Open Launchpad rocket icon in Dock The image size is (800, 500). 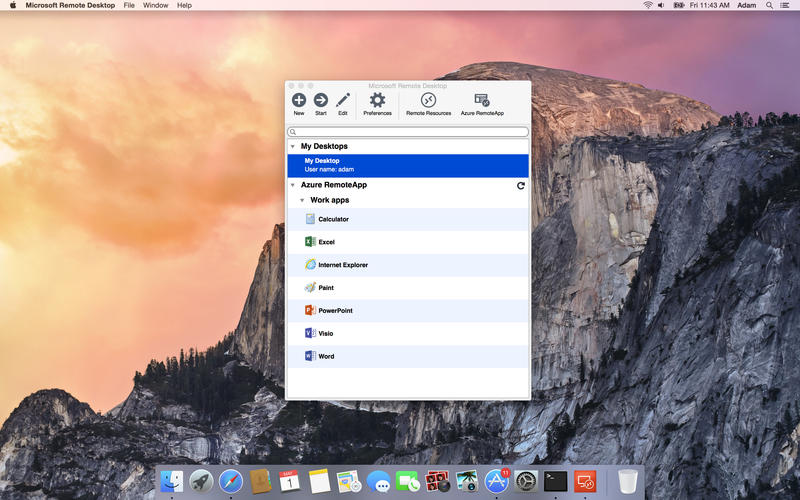click(202, 481)
